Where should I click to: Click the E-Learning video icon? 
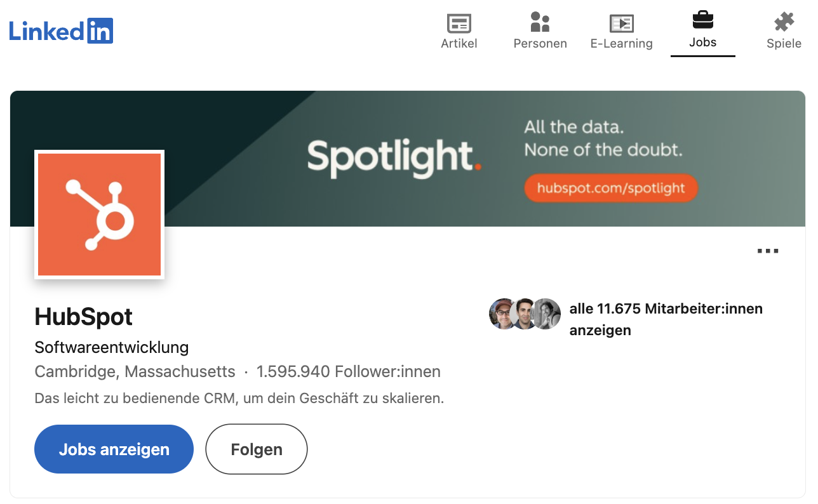[621, 23]
